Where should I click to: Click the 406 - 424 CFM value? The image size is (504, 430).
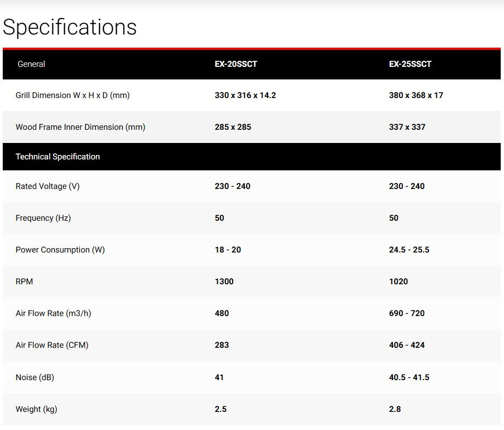407,345
